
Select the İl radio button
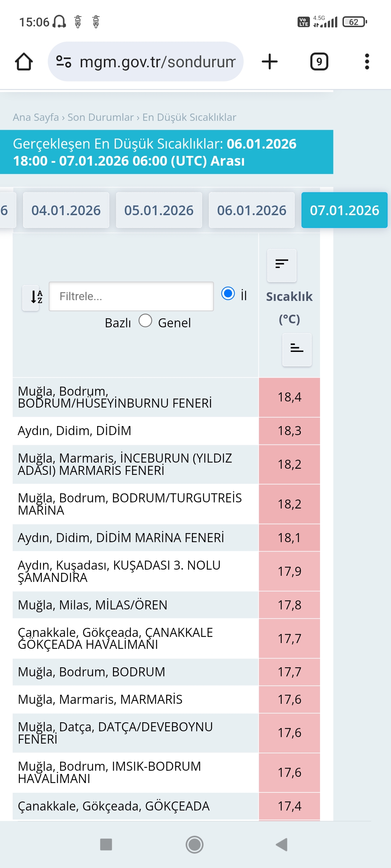click(228, 293)
